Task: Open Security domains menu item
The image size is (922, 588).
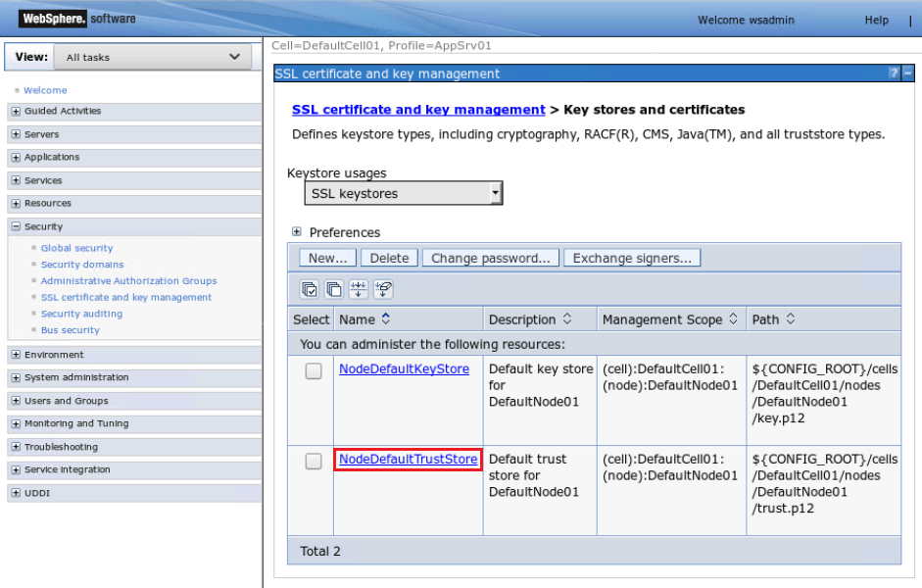Action: click(82, 265)
